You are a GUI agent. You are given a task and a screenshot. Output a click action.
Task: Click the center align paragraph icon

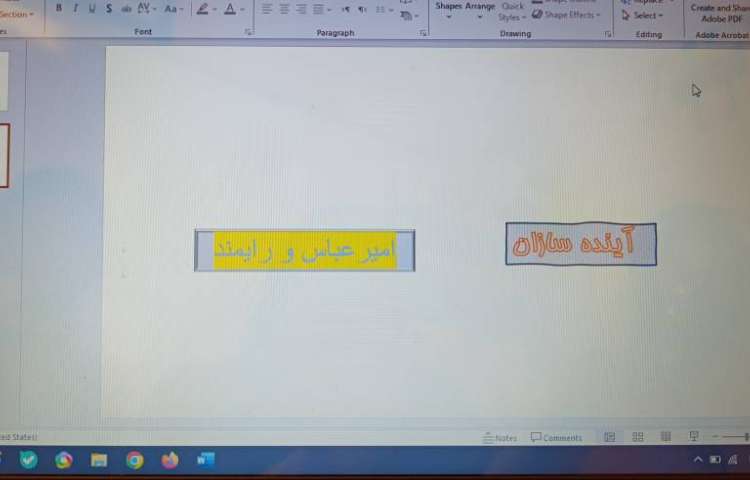click(x=285, y=9)
